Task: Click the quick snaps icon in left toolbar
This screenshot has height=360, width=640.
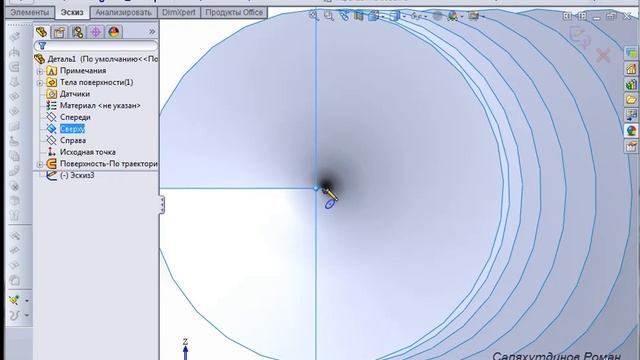Action: point(14,300)
